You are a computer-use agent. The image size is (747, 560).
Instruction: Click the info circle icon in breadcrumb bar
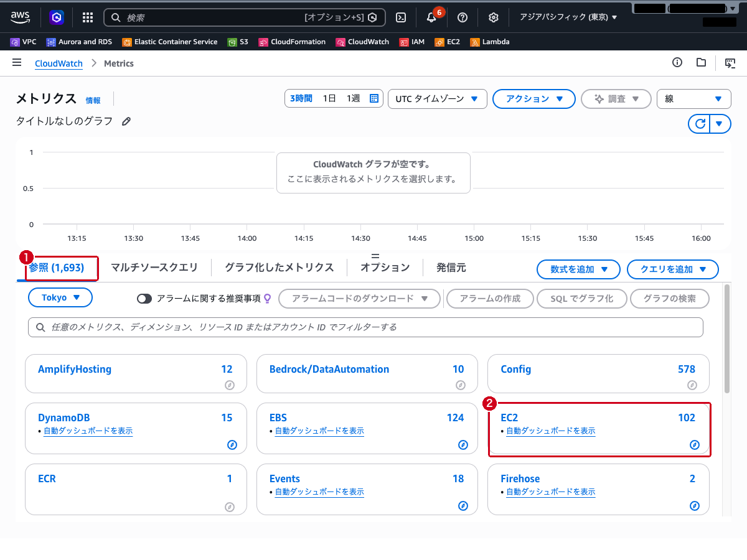pos(677,62)
